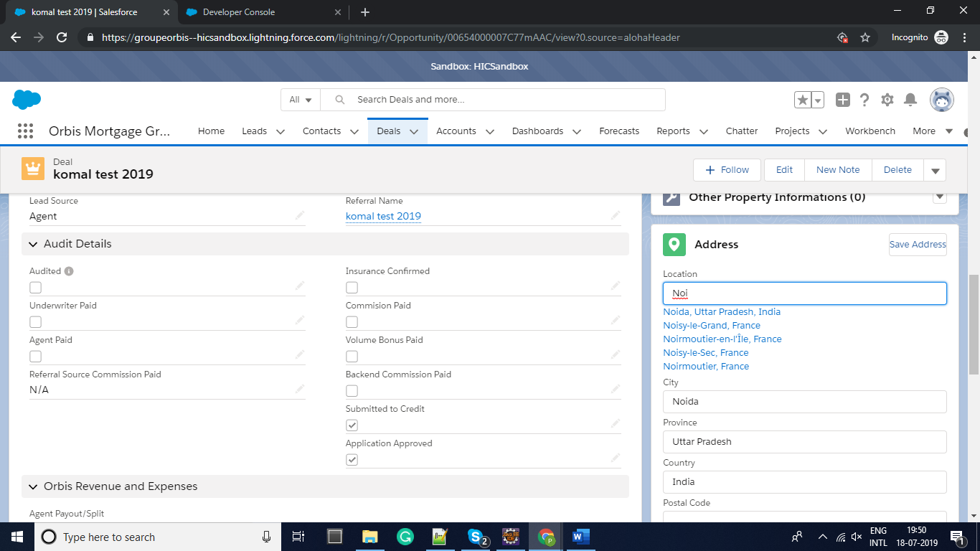Click the Global Actions plus icon
Image resolution: width=980 pixels, height=551 pixels.
pos(843,100)
